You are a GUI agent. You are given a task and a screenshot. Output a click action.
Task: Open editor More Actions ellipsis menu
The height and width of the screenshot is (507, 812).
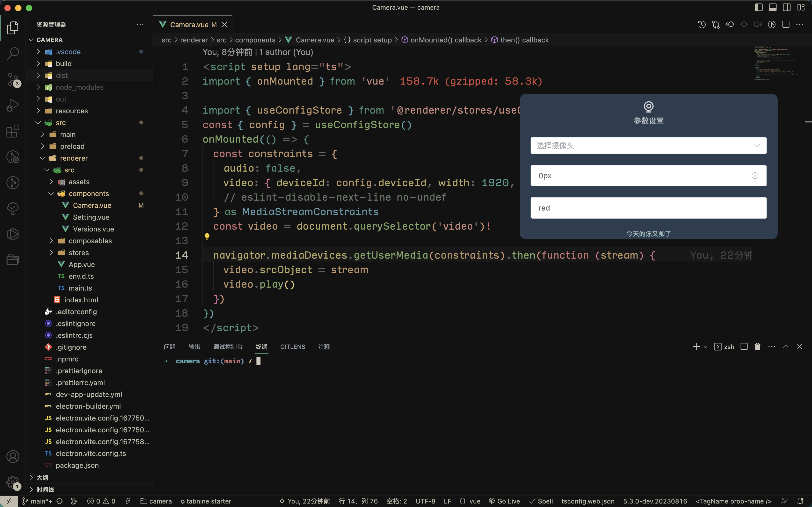[x=800, y=24]
